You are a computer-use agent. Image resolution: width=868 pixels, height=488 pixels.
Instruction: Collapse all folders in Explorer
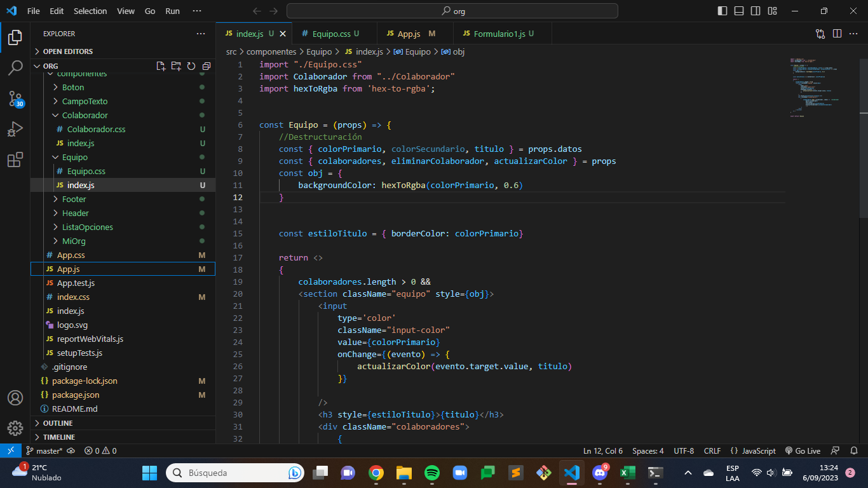[207, 66]
